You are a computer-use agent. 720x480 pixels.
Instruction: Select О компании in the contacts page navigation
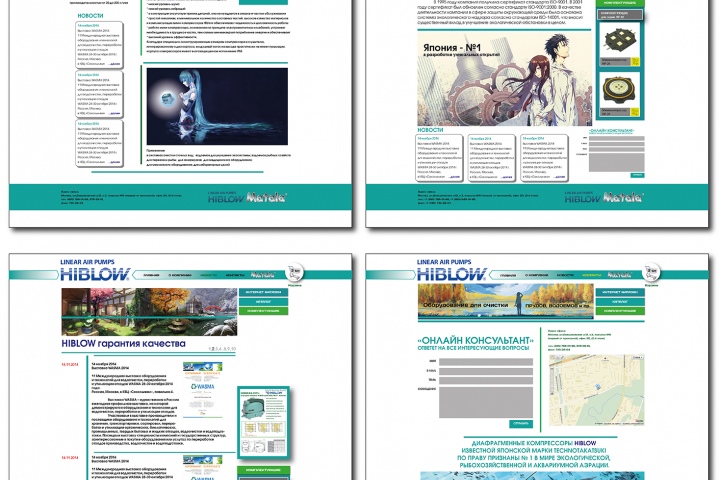(x=536, y=275)
